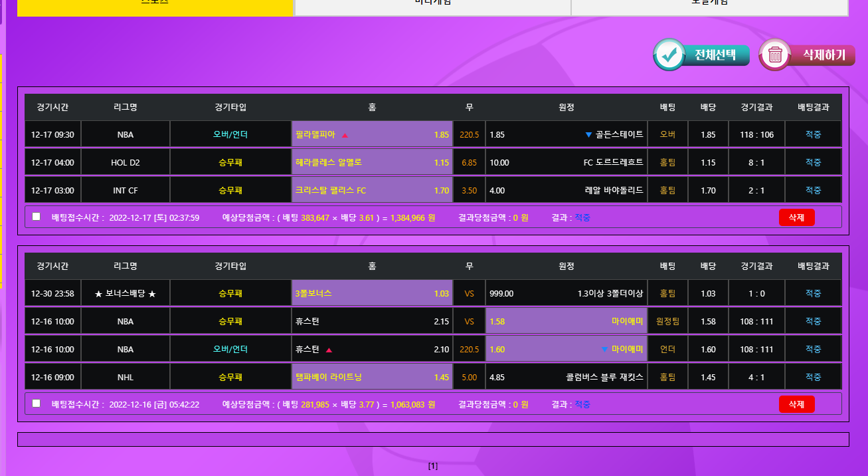Click blue down arrow in 마이애미 언더 row
868x476 pixels.
click(x=604, y=350)
